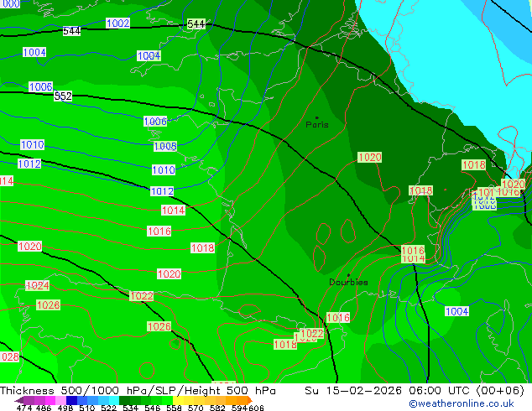This screenshot has width=532, height=411.
Task: Select the red 1014 label below blue 1012
Action: 173,211
